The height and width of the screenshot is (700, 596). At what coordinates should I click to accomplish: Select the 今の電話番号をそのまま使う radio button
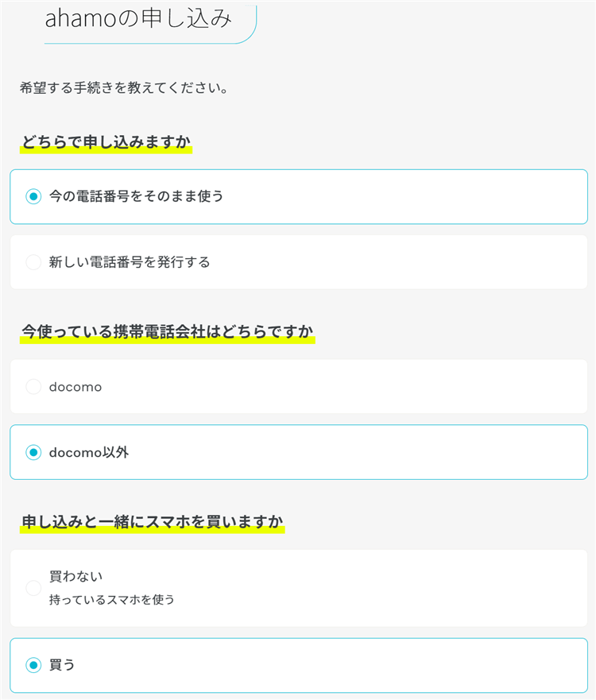[x=33, y=196]
